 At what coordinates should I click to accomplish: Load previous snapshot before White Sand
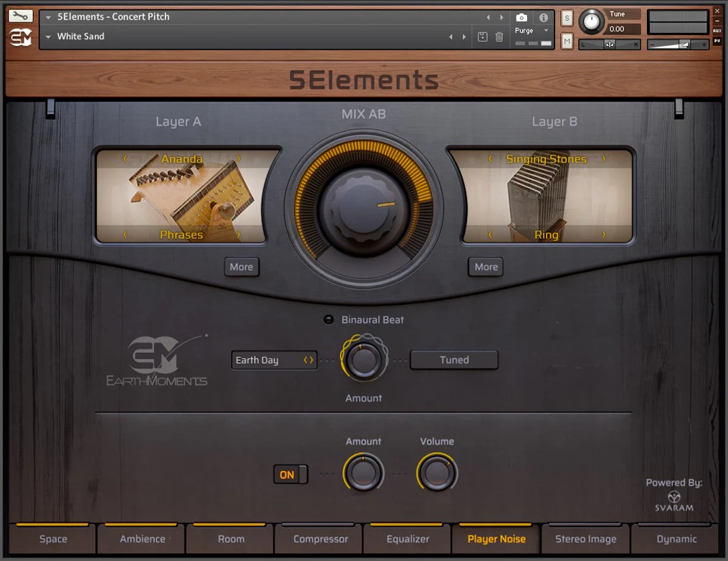pyautogui.click(x=450, y=37)
